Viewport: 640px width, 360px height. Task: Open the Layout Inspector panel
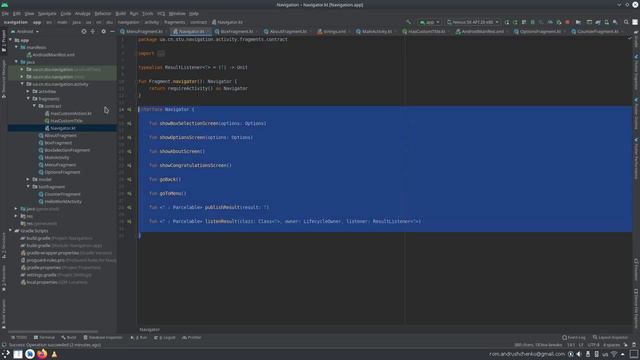pyautogui.click(x=610, y=338)
